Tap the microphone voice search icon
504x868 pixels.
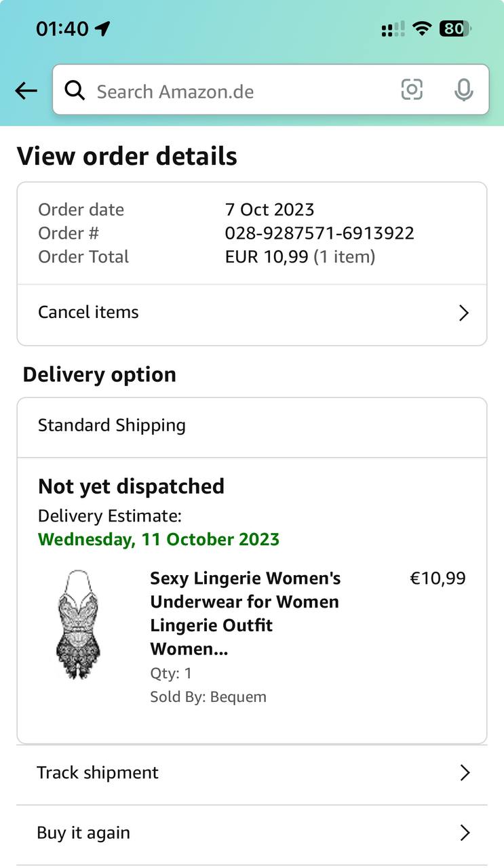click(x=464, y=90)
